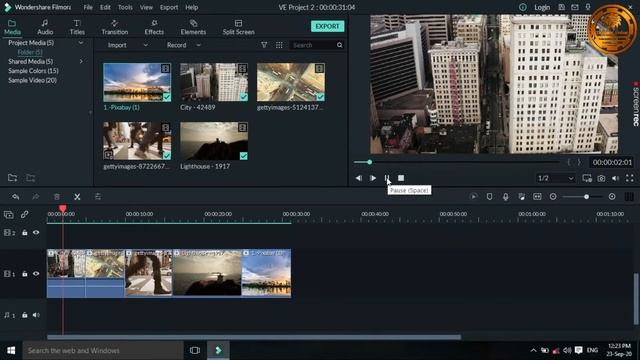Stop the preview playback
Screen dimensions: 640x360
coord(401,178)
